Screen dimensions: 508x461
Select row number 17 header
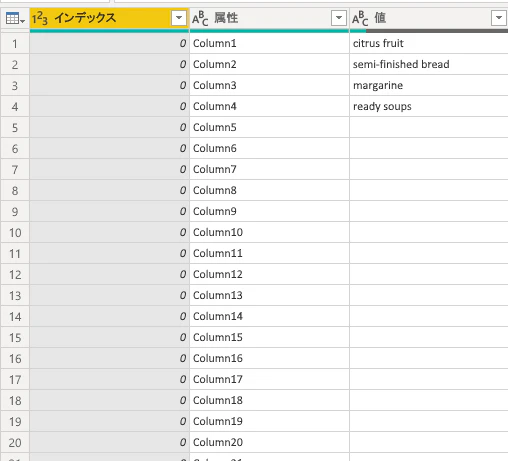tap(15, 379)
